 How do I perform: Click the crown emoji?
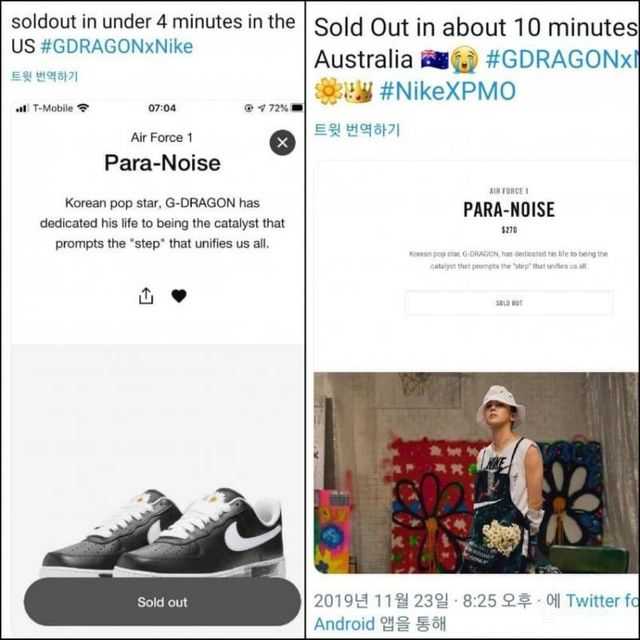point(359,91)
